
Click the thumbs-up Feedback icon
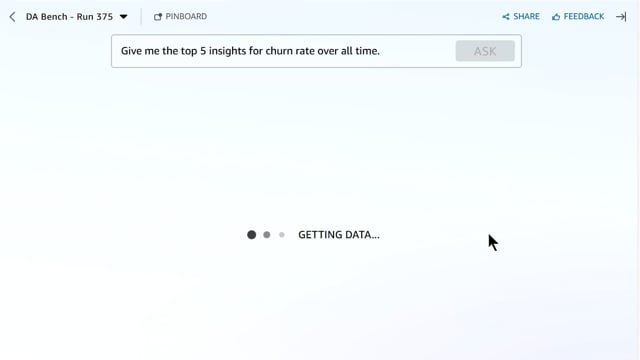point(556,17)
